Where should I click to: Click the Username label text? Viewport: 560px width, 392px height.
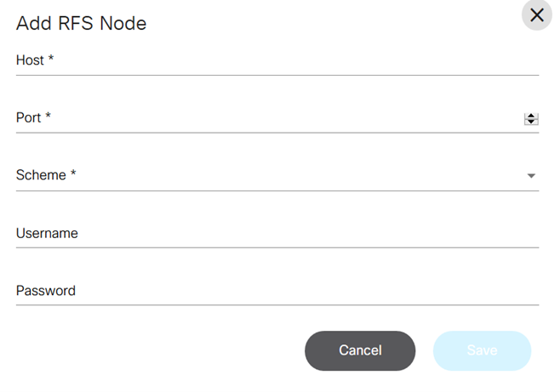pos(47,233)
